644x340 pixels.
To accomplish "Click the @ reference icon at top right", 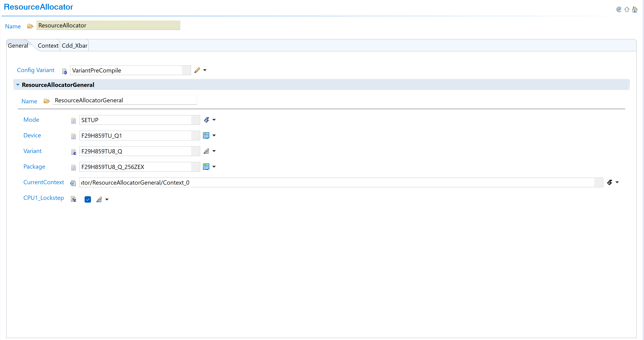I will pyautogui.click(x=619, y=10).
